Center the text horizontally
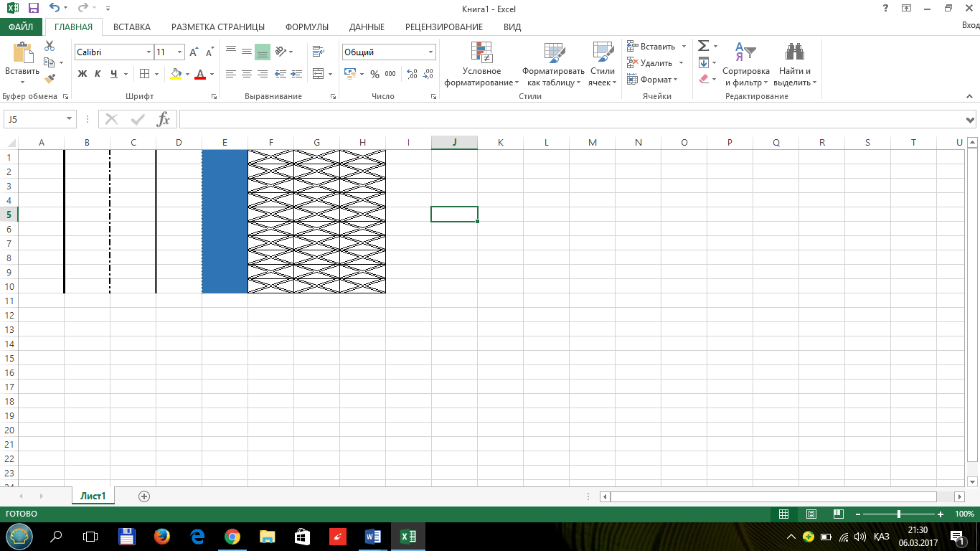Image resolution: width=980 pixels, height=551 pixels. click(x=247, y=74)
